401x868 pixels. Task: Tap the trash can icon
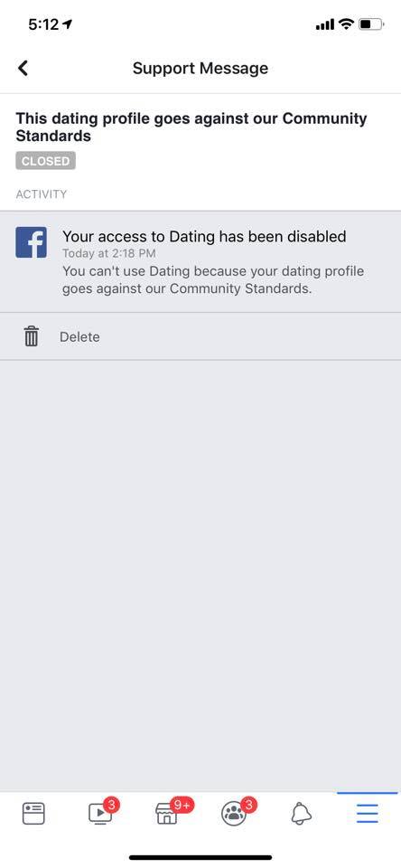(32, 336)
